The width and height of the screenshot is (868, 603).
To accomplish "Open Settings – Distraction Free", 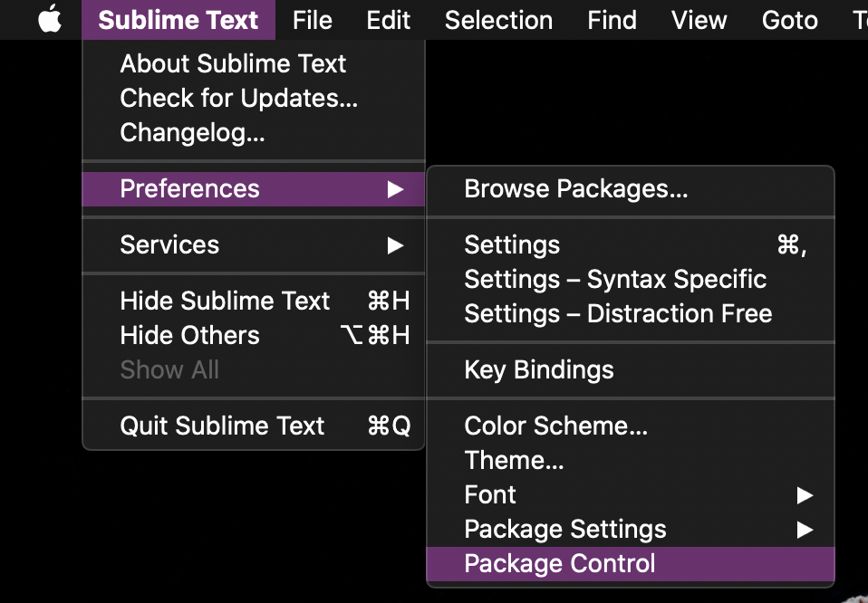I will [x=631, y=313].
